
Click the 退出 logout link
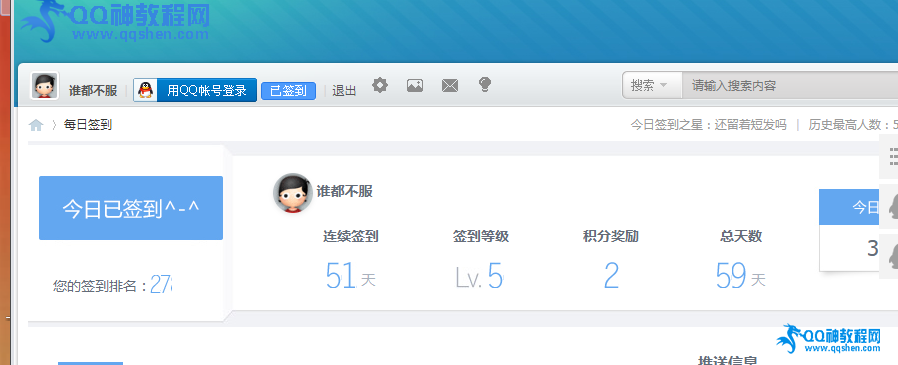(344, 91)
